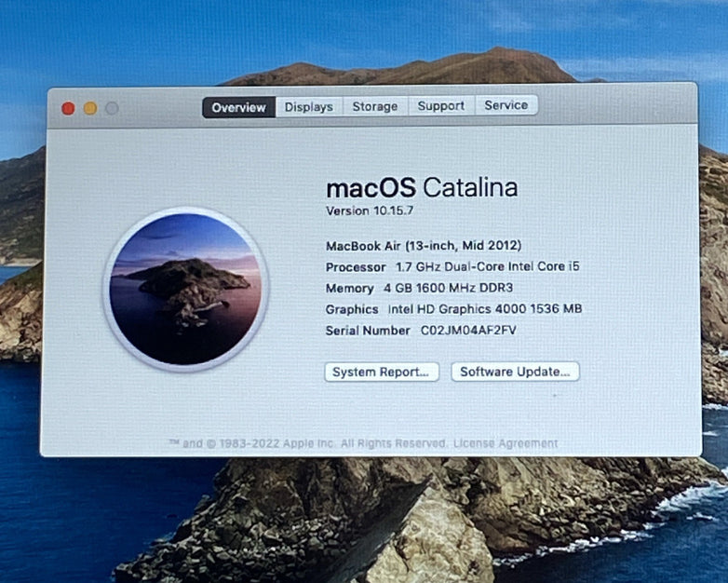Open the Displays tab
The width and height of the screenshot is (728, 583).
pos(309,107)
